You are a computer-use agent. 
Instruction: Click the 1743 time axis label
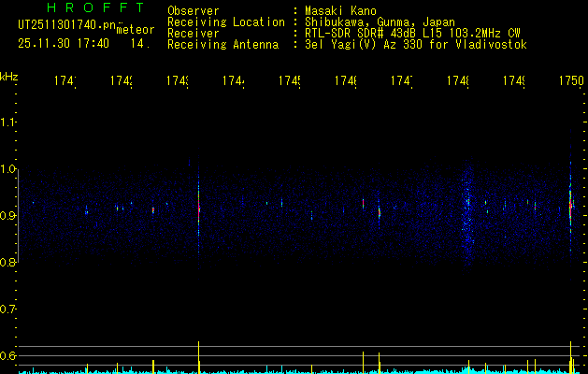[x=178, y=80]
